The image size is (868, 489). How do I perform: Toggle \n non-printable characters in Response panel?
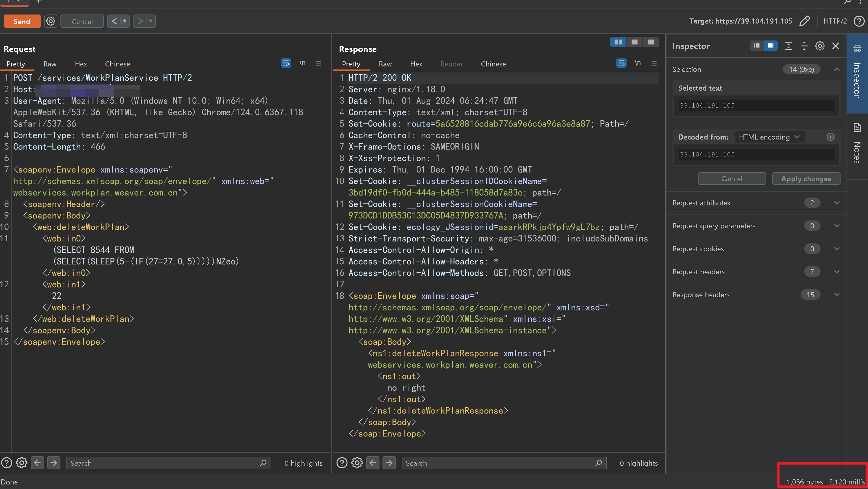(x=637, y=63)
